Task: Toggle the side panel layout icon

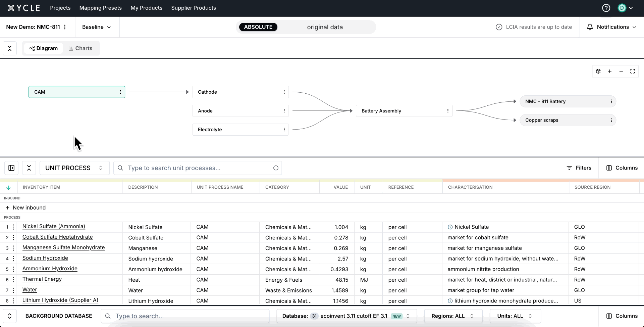Action: point(11,168)
